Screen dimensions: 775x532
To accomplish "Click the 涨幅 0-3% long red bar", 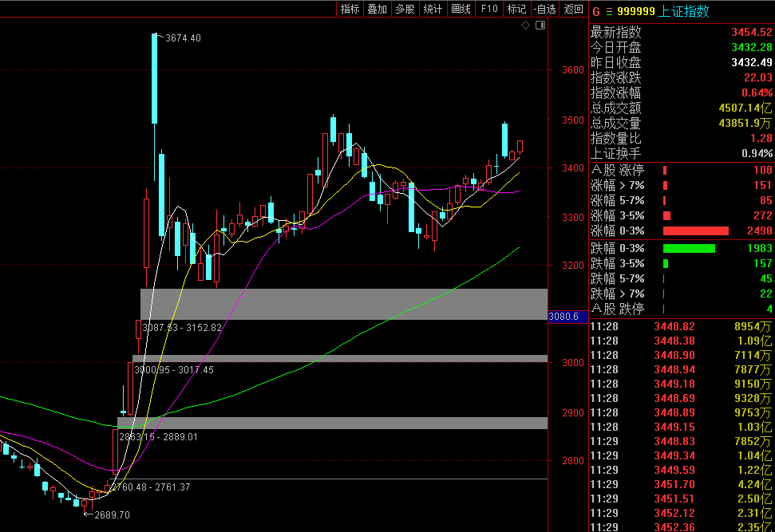I will 696,231.
